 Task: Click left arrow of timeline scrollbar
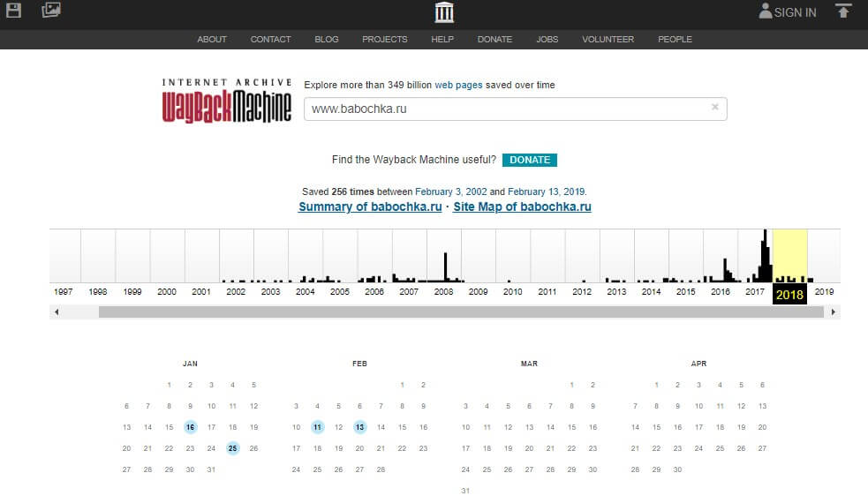point(57,312)
